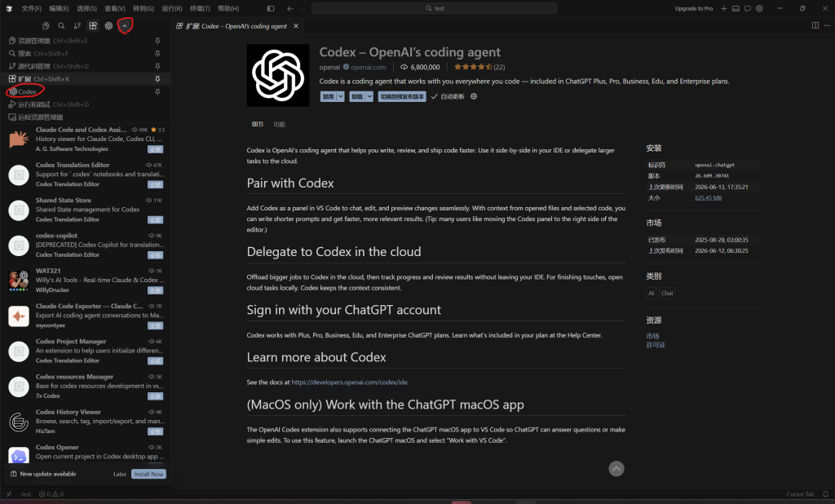Open the 编辑(E) menu
Image resolution: width=835 pixels, height=504 pixels.
coord(59,8)
